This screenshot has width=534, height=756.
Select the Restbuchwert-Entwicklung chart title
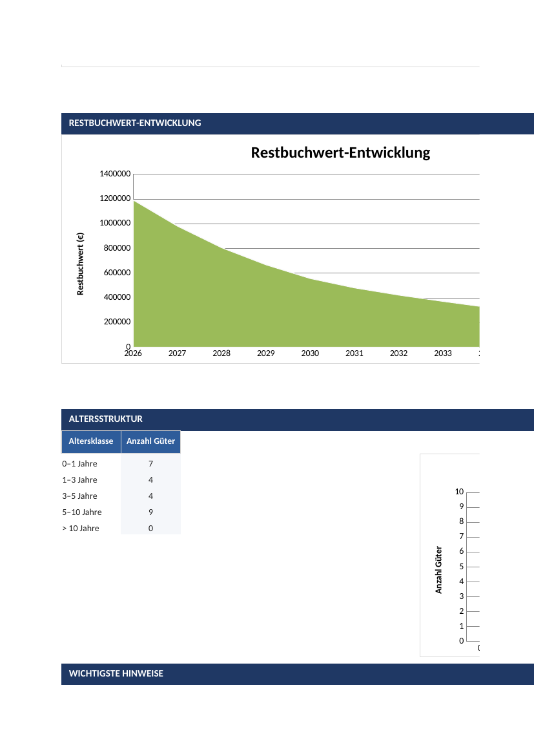[x=340, y=153]
